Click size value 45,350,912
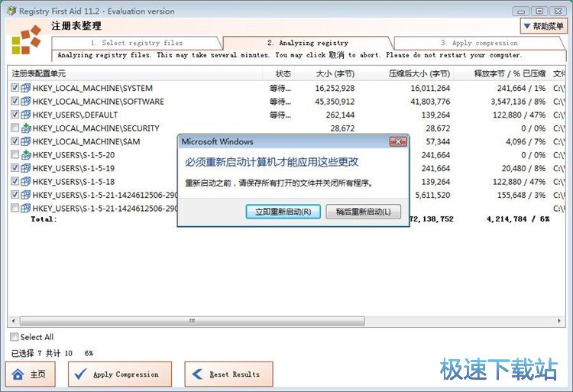The image size is (573, 392). [x=335, y=101]
